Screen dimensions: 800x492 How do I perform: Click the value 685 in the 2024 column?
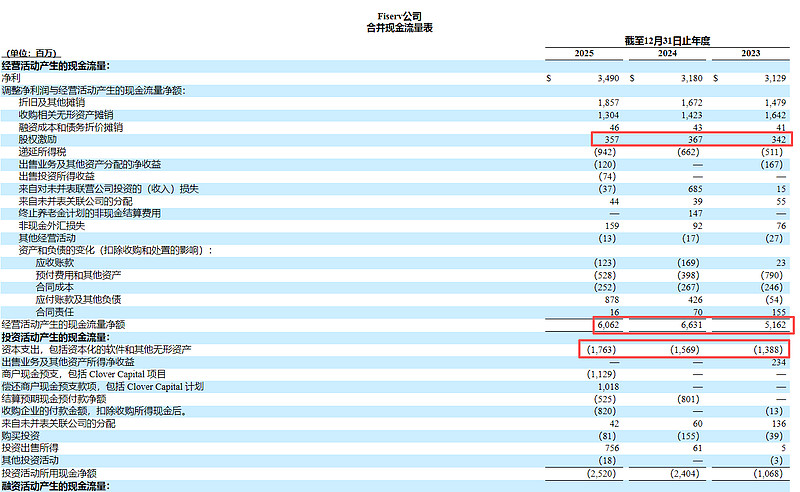[695, 189]
